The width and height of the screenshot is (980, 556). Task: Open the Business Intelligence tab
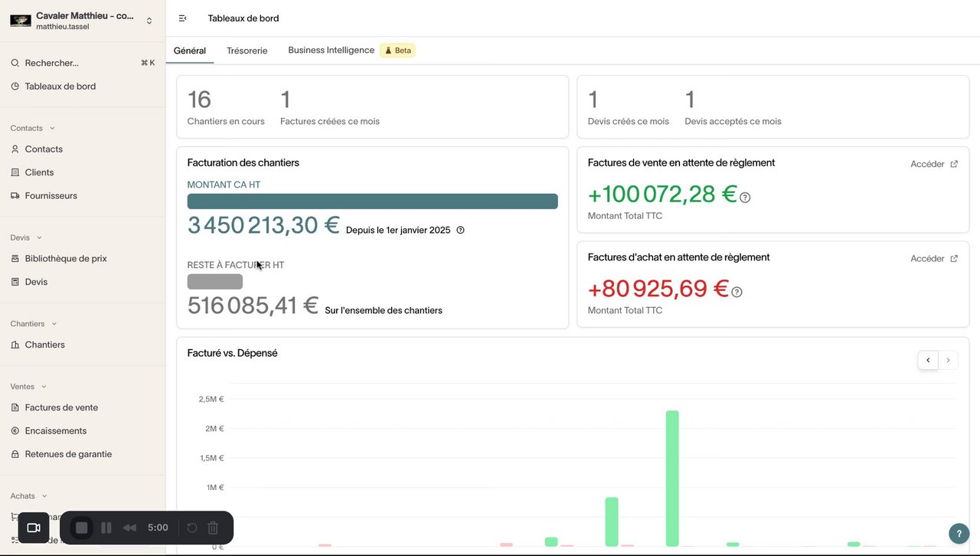tap(331, 51)
